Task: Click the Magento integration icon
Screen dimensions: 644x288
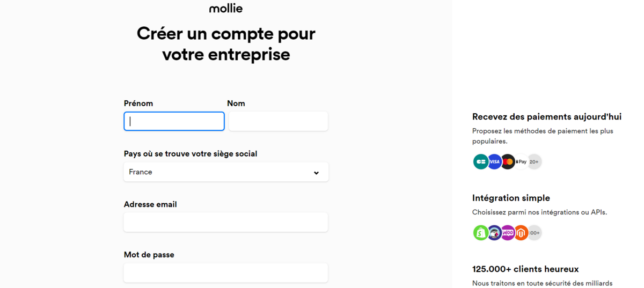Action: [x=521, y=233]
